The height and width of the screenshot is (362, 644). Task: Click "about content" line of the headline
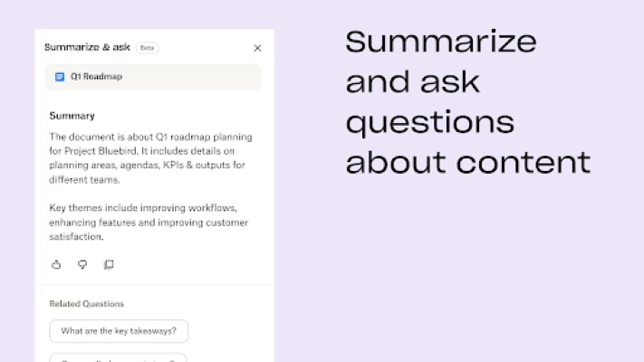point(468,162)
